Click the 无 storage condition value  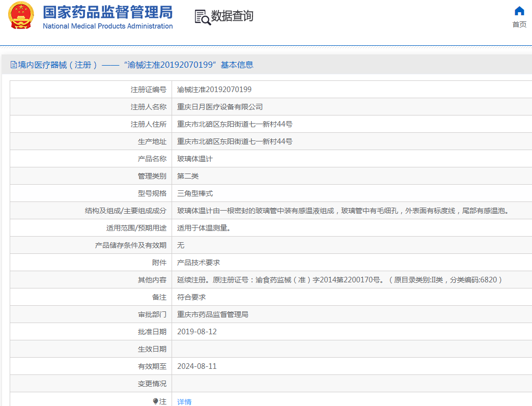(x=181, y=245)
